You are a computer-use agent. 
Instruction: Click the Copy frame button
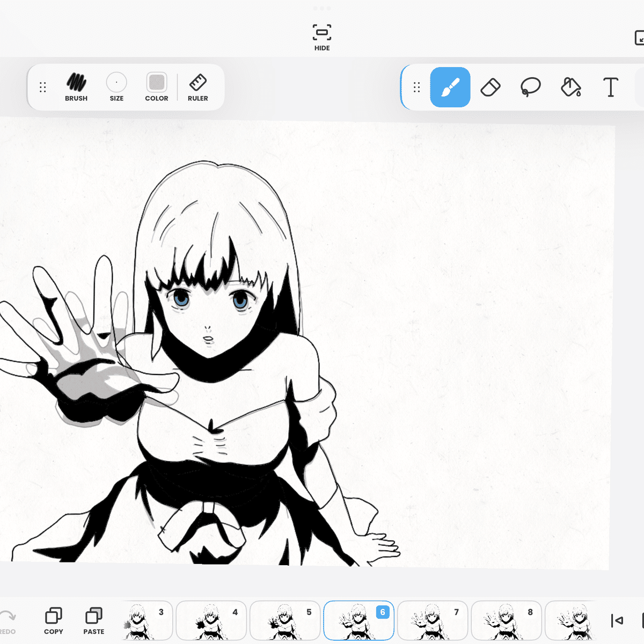coord(54,621)
